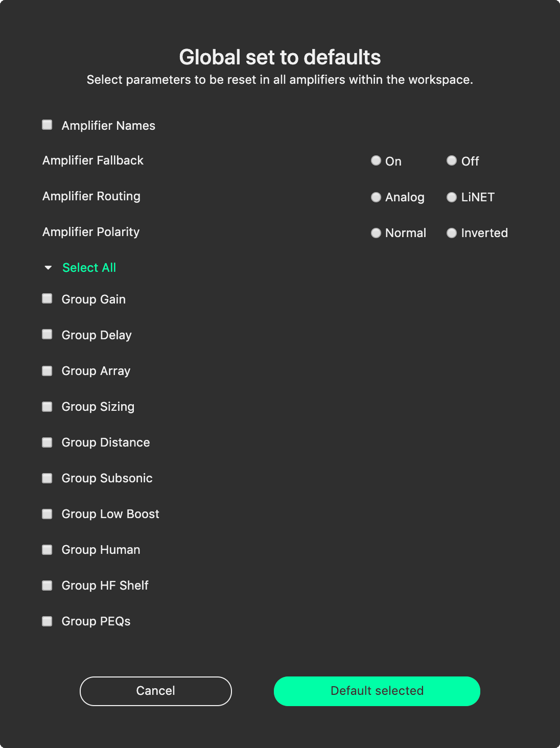Set Amplifier Polarity to Inverted
Screen dimensions: 560x748
452,232
